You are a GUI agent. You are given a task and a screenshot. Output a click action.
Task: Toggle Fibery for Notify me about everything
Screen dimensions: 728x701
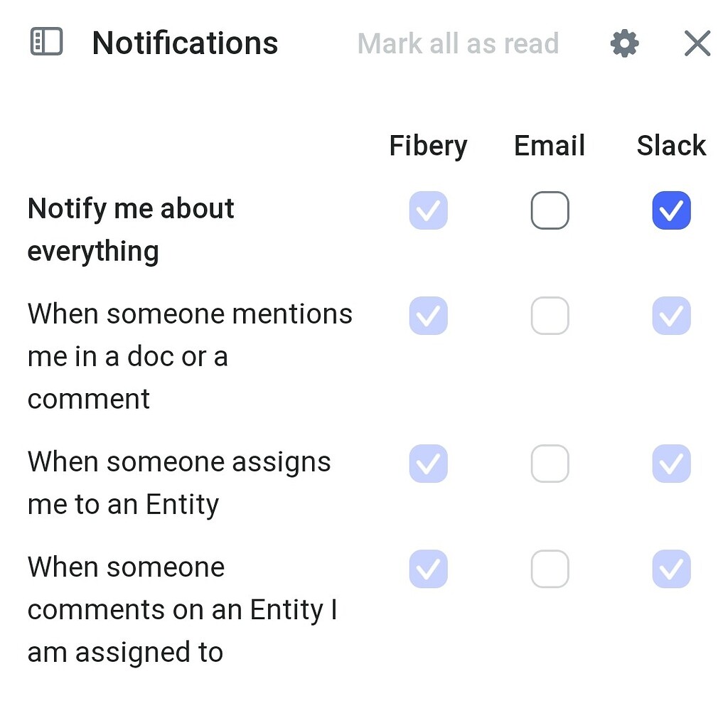click(x=428, y=210)
